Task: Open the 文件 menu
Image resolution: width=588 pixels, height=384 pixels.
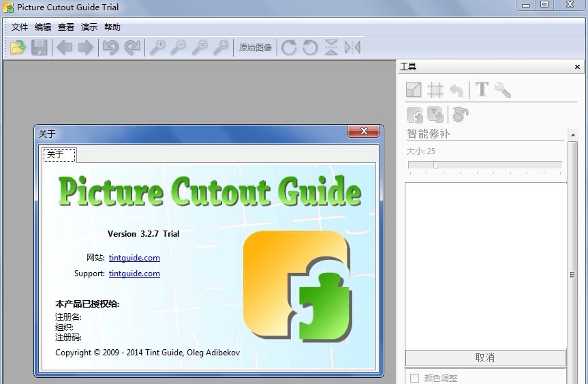Action: (20, 27)
